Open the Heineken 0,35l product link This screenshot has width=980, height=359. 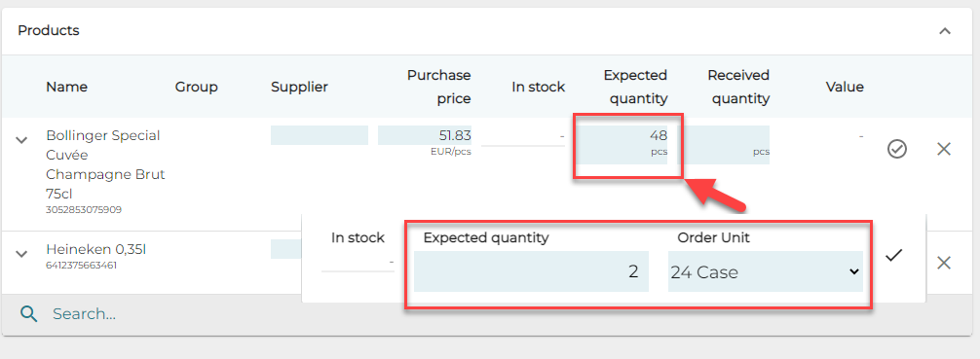pyautogui.click(x=95, y=250)
